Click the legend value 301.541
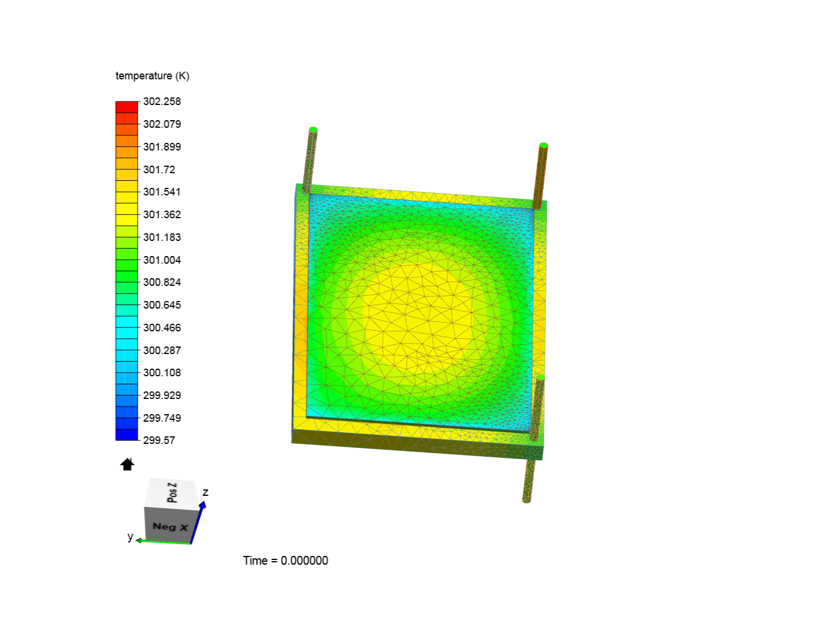840x630 pixels. coord(162,192)
